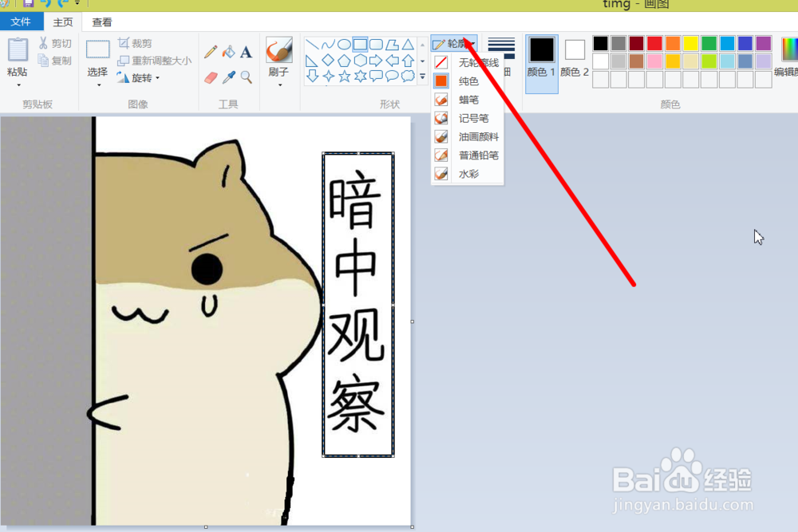Screen dimensions: 798x532
Task: Choose the right arrow shape
Action: tap(376, 61)
